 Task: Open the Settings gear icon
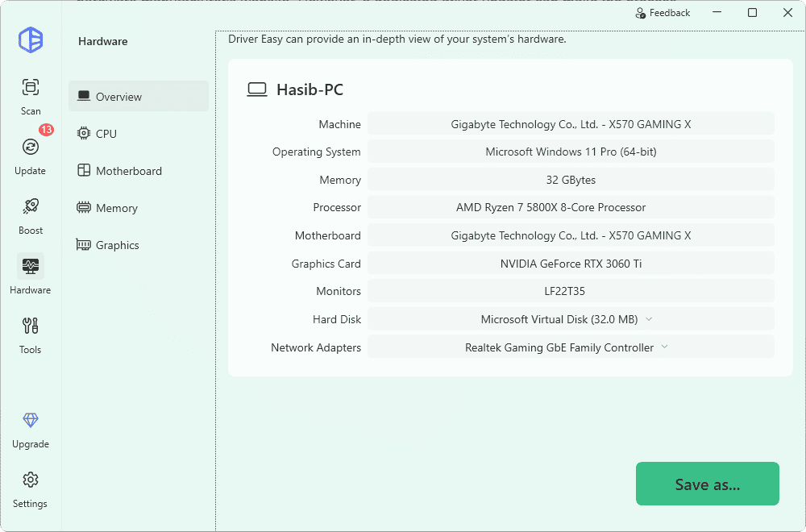[31, 480]
